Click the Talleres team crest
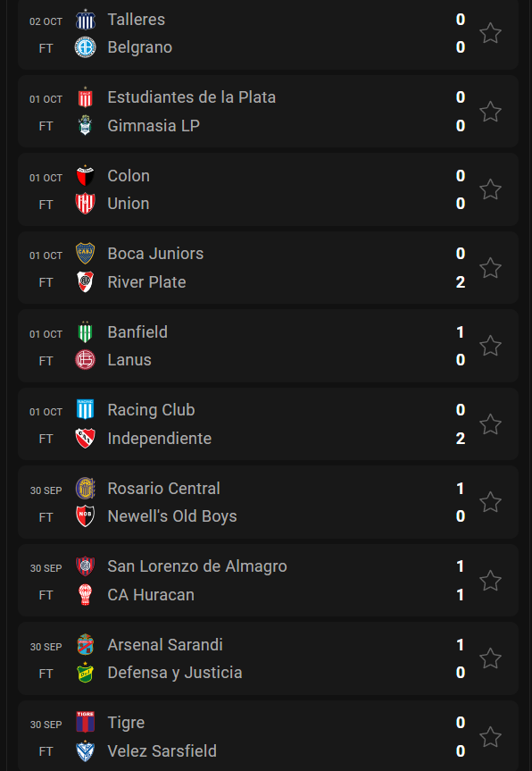The image size is (532, 771). tap(85, 20)
